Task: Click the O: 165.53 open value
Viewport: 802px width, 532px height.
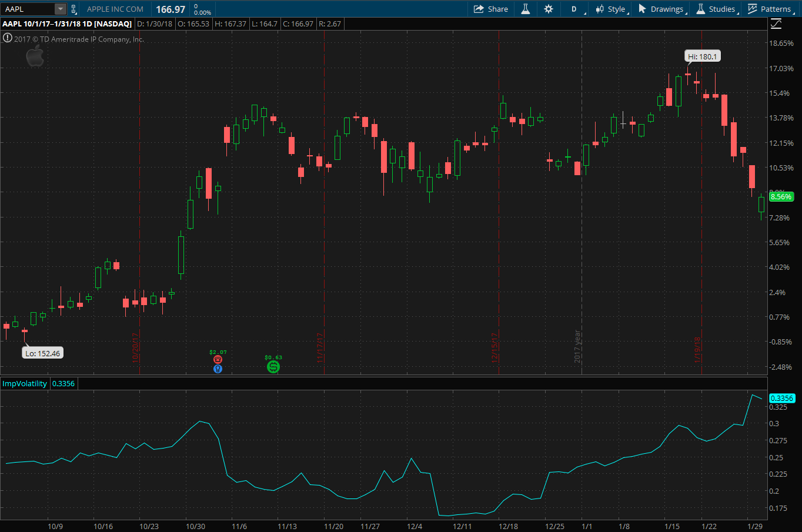Action: coord(193,24)
